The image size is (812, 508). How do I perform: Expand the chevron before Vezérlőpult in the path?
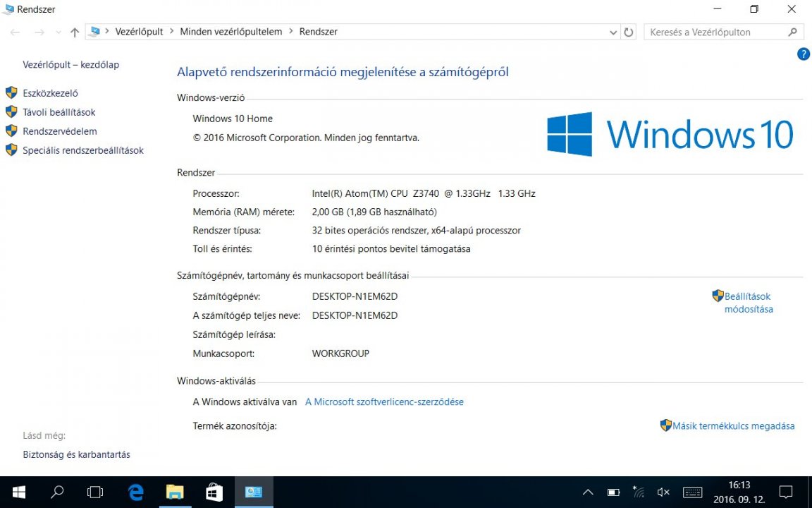107,32
